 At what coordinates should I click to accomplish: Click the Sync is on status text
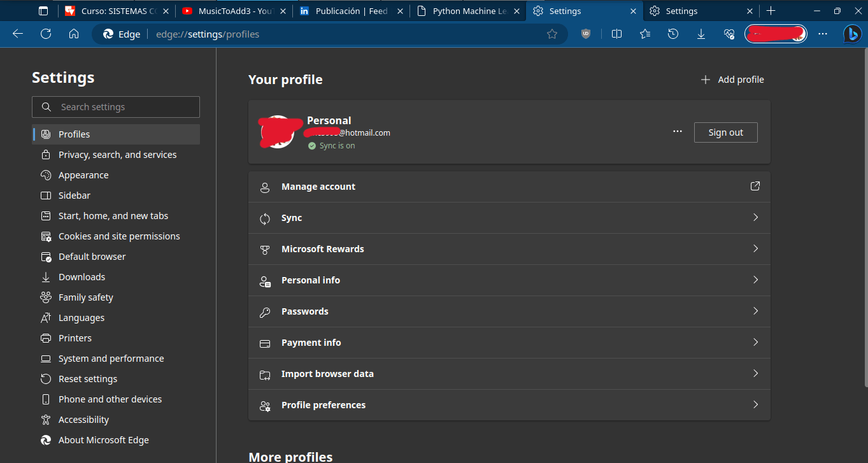338,146
